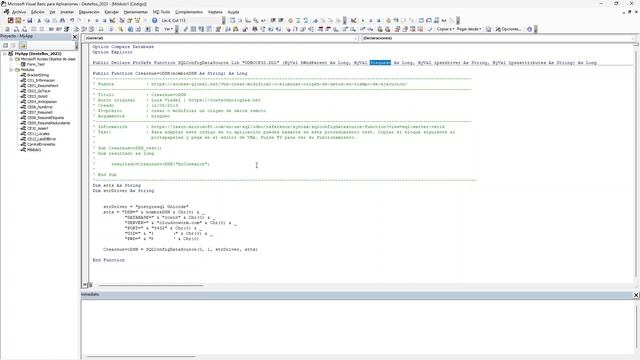Click Full Module View button below code
This screenshot has width=640, height=360.
[90, 285]
